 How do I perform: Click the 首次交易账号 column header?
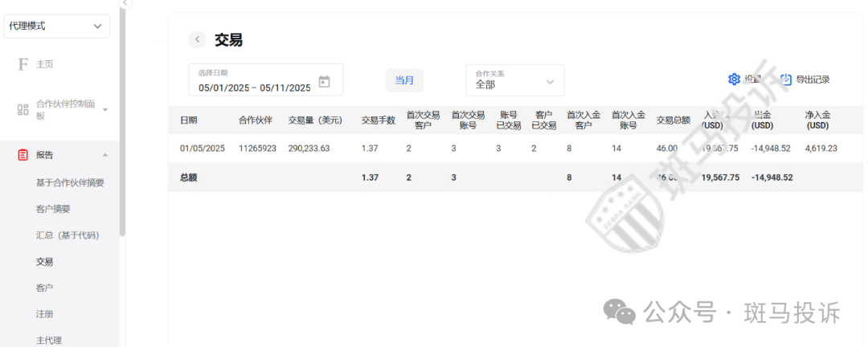(468, 120)
